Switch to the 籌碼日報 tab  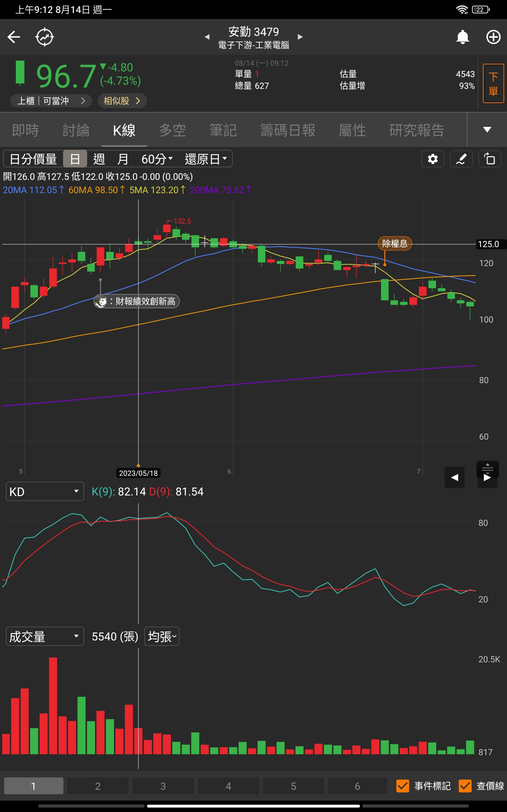tap(287, 130)
